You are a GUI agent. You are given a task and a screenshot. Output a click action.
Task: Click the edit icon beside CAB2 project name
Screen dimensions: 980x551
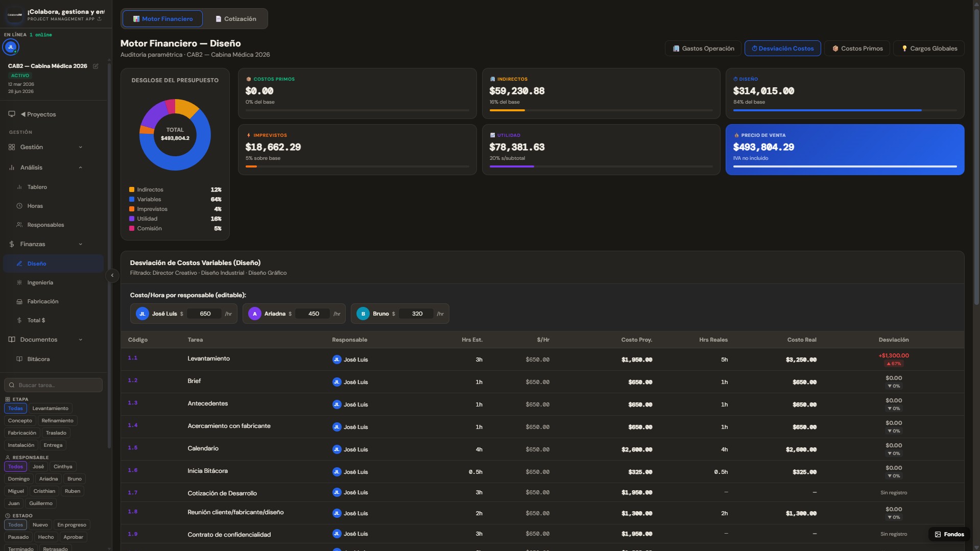[x=95, y=66]
